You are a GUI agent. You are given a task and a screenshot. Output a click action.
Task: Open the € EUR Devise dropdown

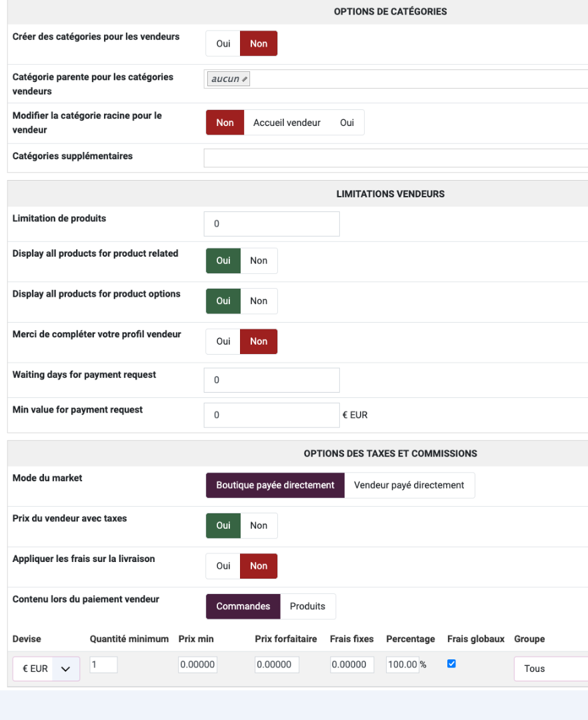pyautogui.click(x=46, y=669)
